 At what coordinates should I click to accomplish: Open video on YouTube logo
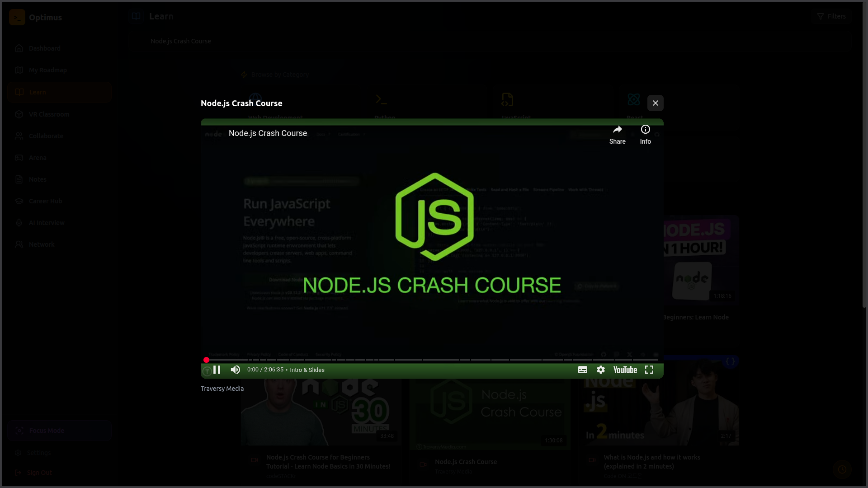(625, 370)
